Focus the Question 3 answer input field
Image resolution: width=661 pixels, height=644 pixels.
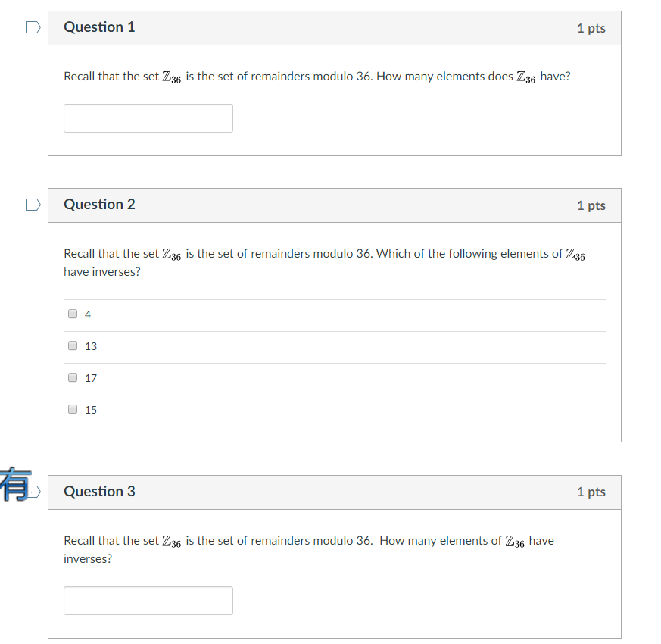(148, 600)
